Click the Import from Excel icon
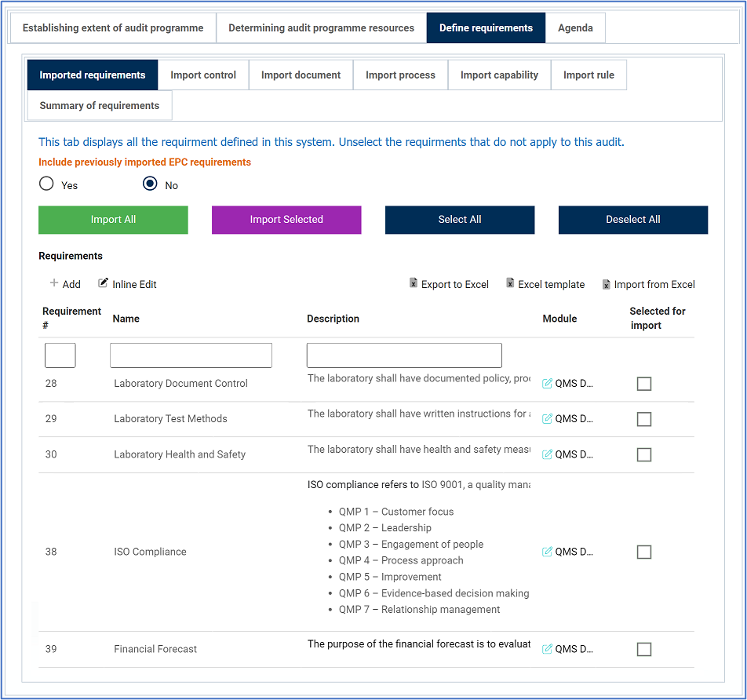This screenshot has width=747, height=700. tap(607, 284)
